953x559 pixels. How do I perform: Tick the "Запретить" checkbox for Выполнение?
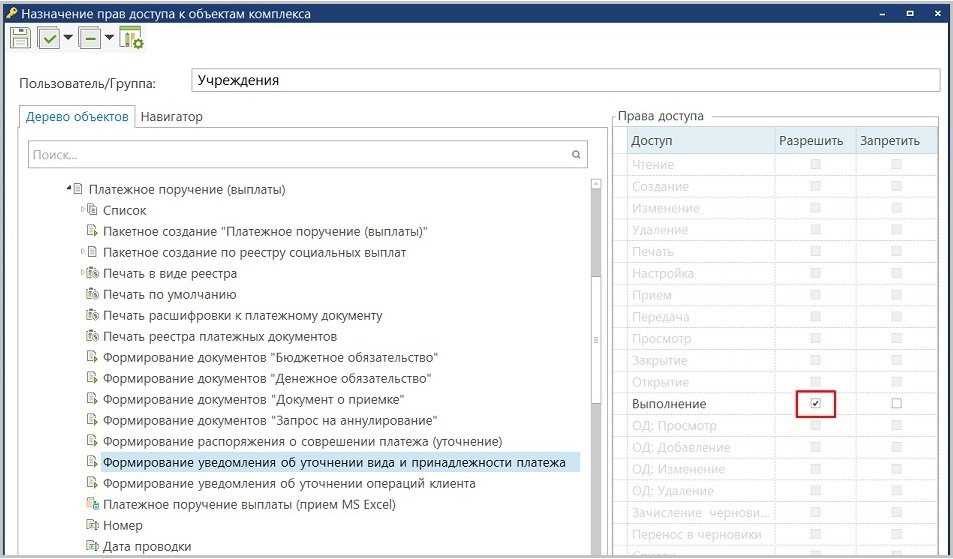[x=896, y=404]
